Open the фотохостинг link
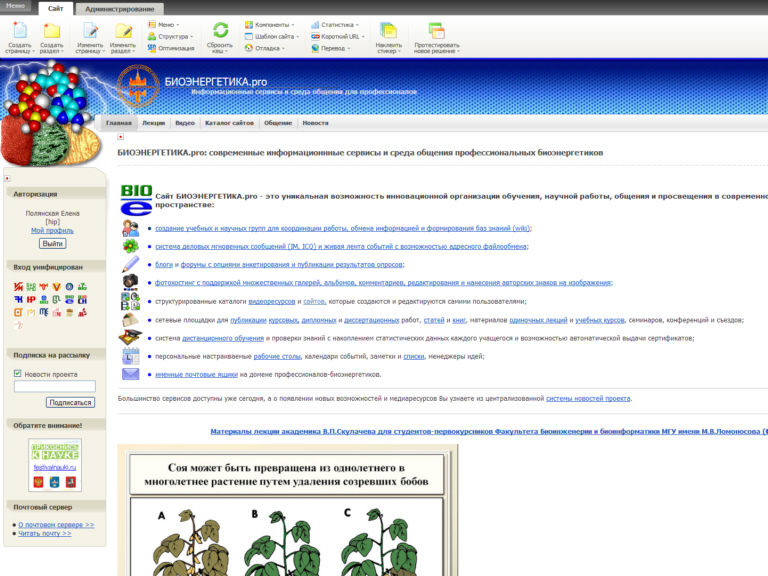This screenshot has width=768, height=576. point(383,283)
